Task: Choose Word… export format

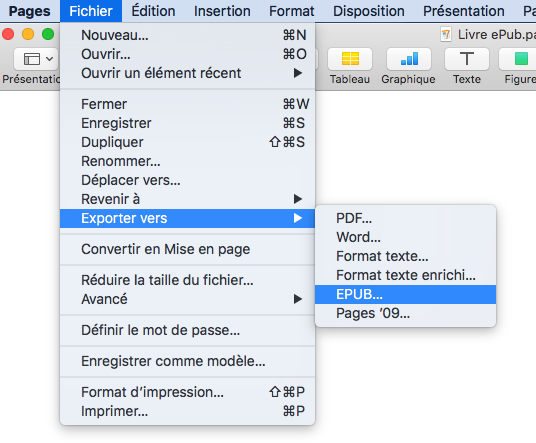Action: click(x=405, y=237)
